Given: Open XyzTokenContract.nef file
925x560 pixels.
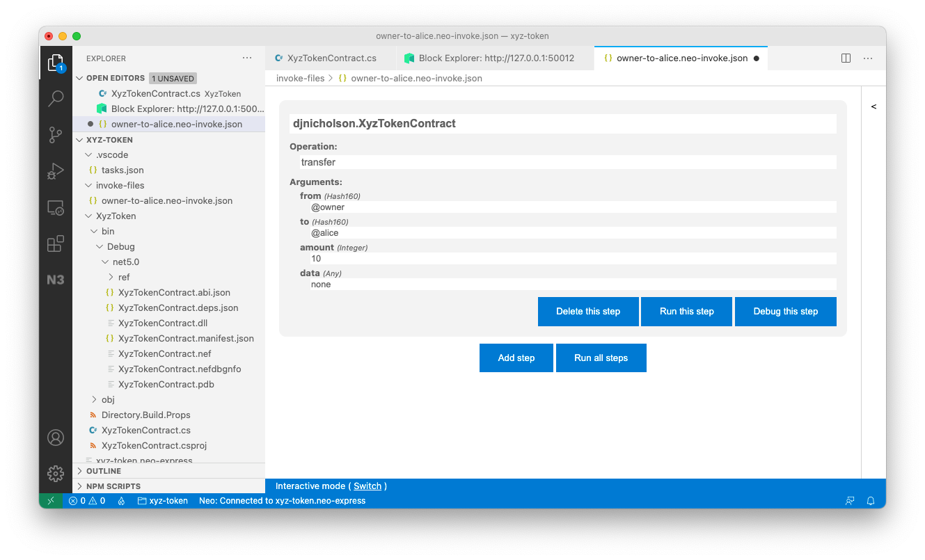Looking at the screenshot, I should tap(168, 353).
